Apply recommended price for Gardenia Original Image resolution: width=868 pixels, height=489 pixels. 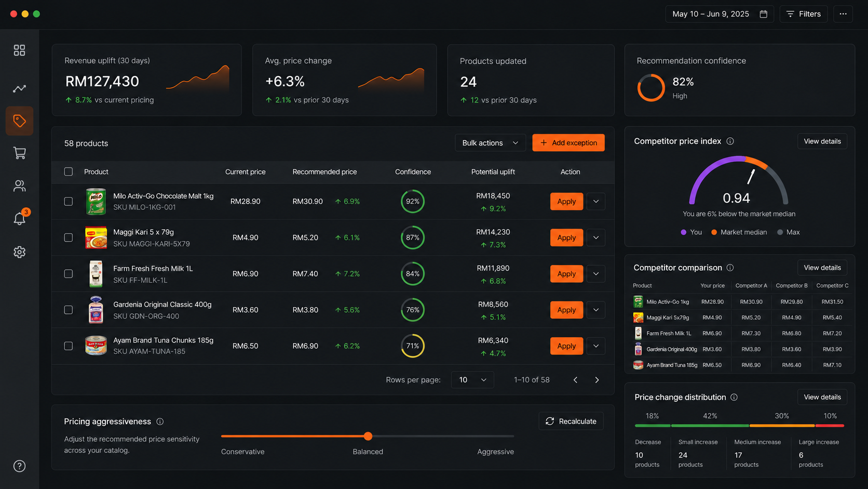click(566, 310)
